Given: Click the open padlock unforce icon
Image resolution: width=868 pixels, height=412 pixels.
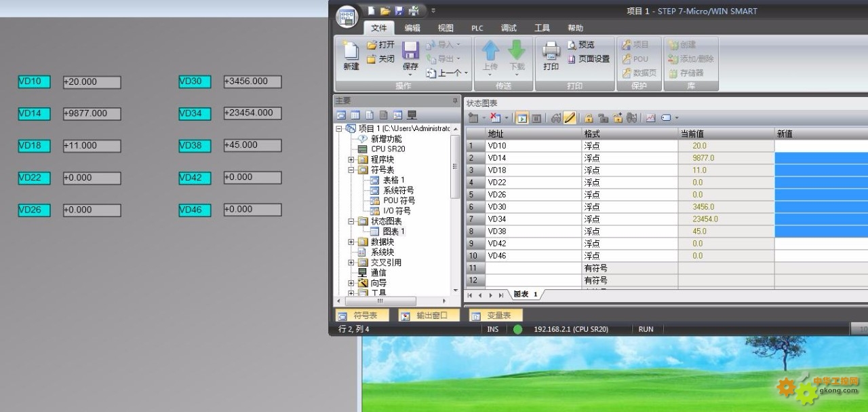Looking at the screenshot, I should click(603, 118).
